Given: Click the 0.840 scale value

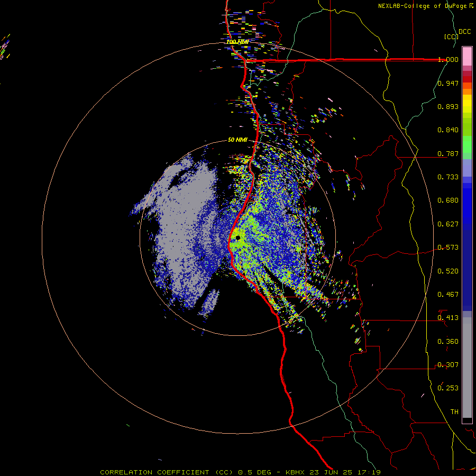Looking at the screenshot, I should [448, 130].
